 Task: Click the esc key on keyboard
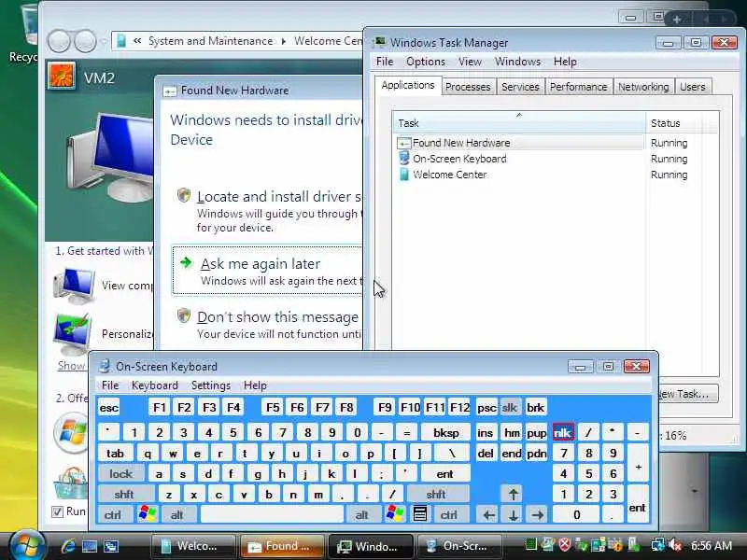coord(109,408)
